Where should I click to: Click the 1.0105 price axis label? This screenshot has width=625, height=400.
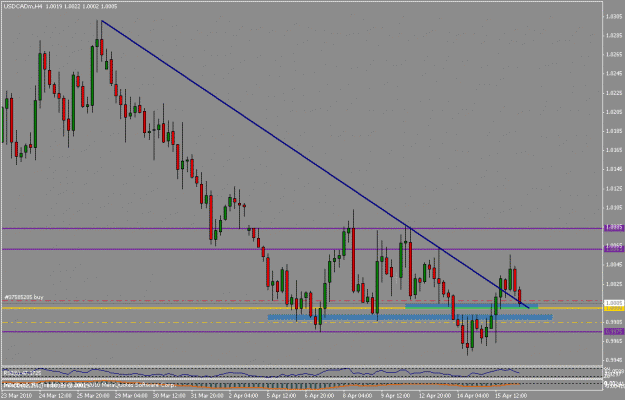(x=614, y=208)
